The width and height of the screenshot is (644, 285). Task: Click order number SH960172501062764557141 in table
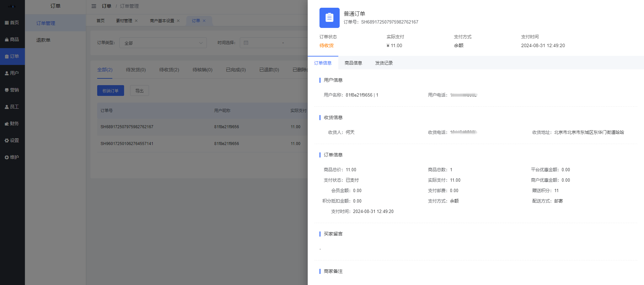coord(127,144)
